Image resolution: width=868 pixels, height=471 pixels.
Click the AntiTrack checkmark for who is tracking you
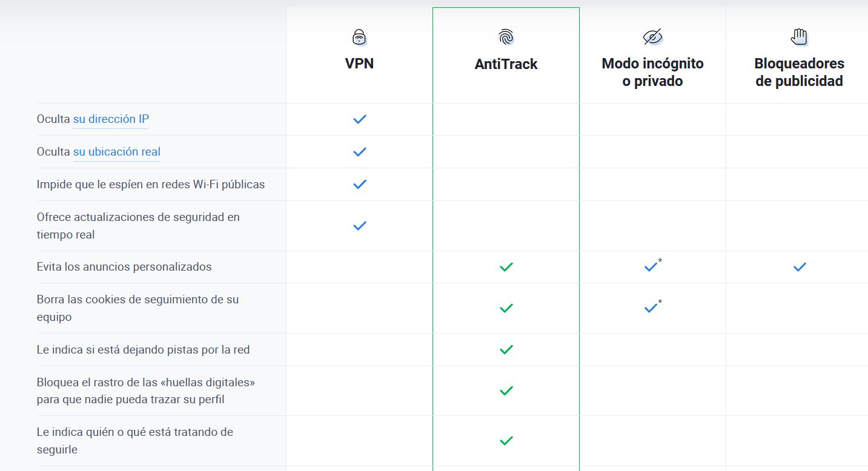click(506, 441)
